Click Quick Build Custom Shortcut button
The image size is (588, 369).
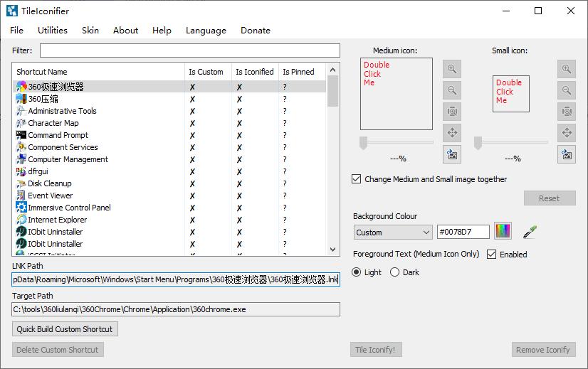tap(65, 329)
